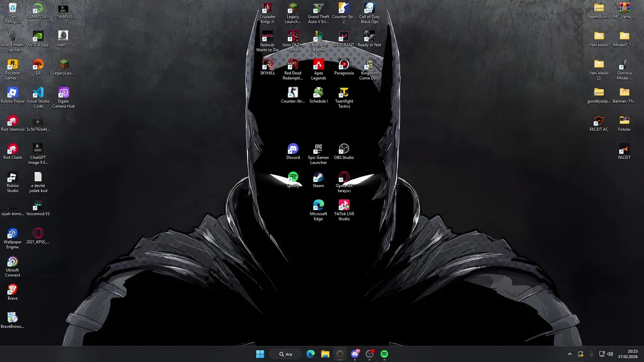644x362 pixels.
Task: Select FACEIT AC desktop shortcut
Action: point(599,124)
